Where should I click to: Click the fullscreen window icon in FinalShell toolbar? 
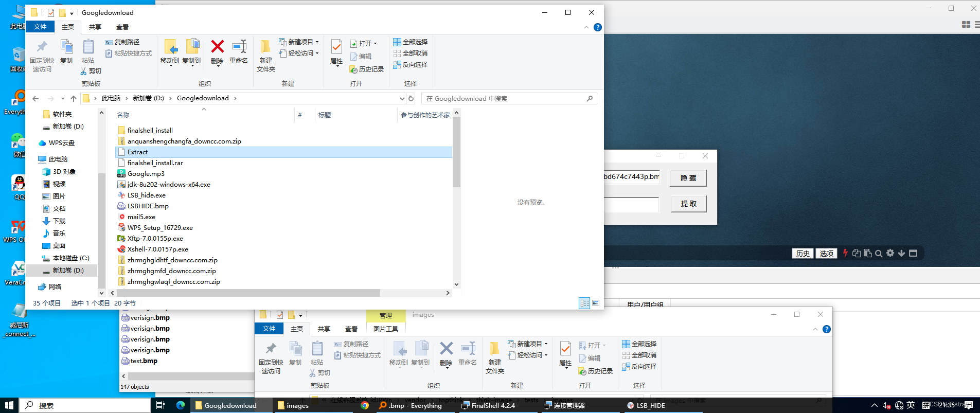[x=913, y=253]
